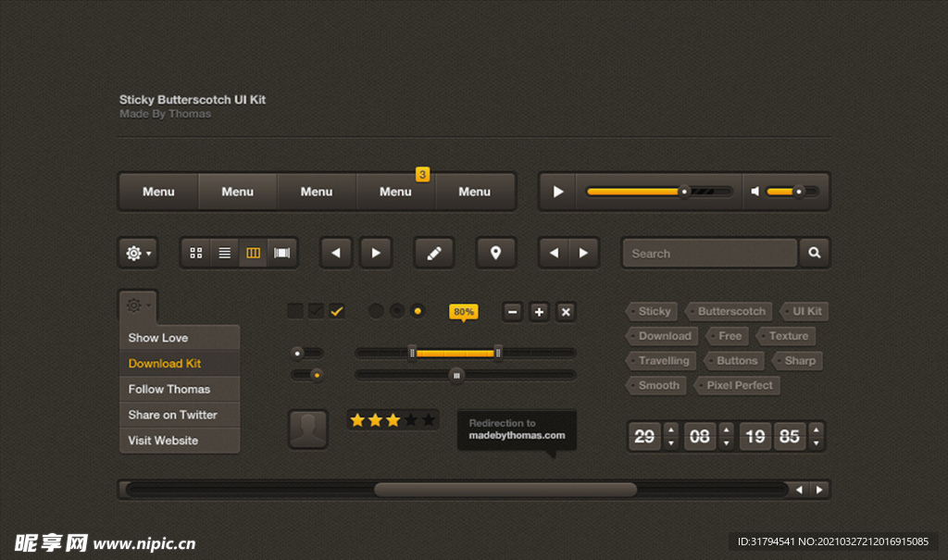
Task: Select the yellow active radio button
Action: pyautogui.click(x=418, y=311)
